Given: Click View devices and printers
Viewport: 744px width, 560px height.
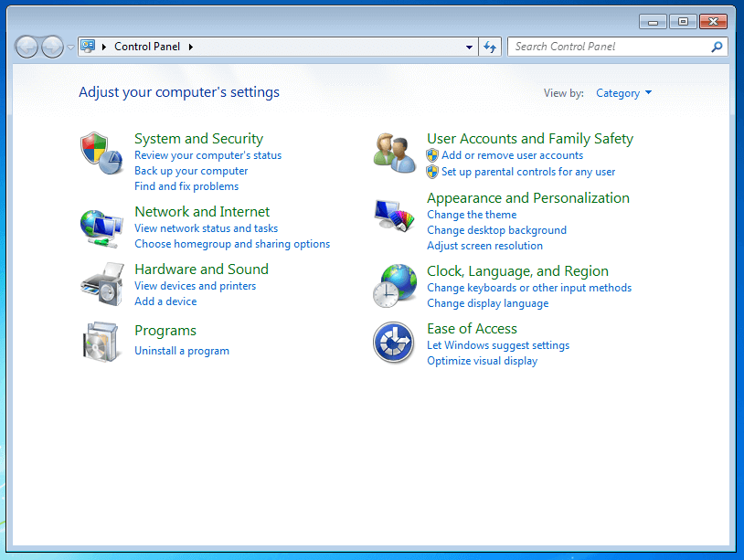Looking at the screenshot, I should [x=195, y=286].
